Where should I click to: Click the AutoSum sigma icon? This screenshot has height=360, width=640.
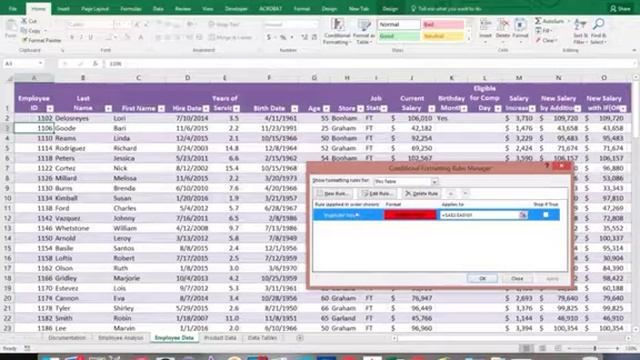click(538, 21)
